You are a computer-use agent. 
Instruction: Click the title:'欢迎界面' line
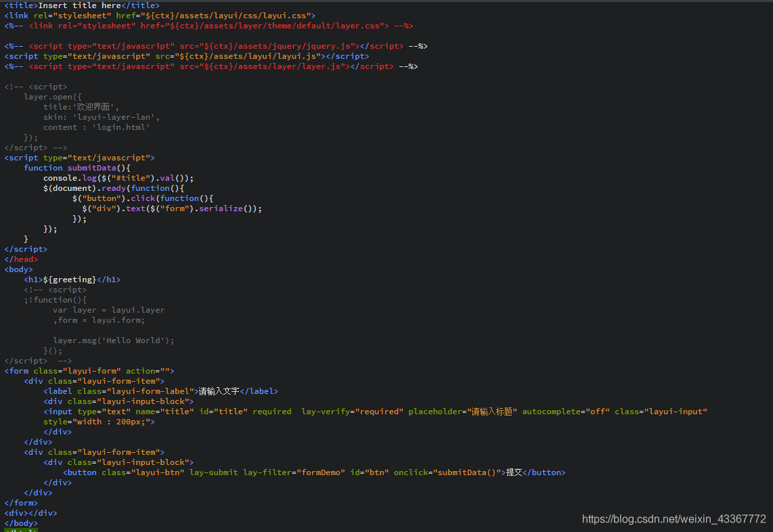pyautogui.click(x=81, y=107)
